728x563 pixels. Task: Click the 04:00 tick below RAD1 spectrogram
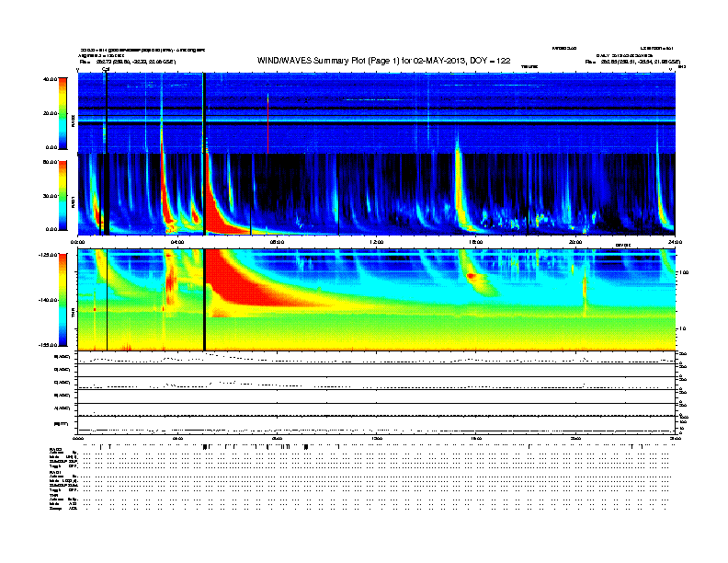click(177, 242)
